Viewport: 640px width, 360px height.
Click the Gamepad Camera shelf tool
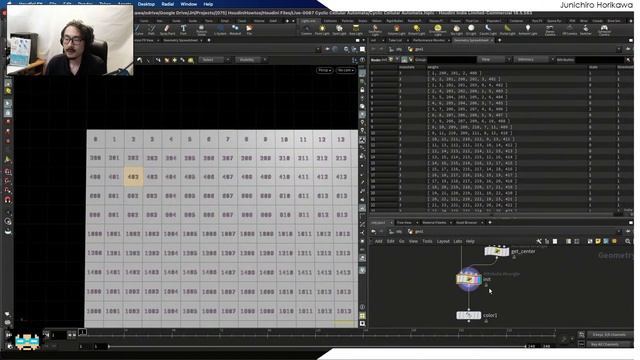click(x=604, y=29)
